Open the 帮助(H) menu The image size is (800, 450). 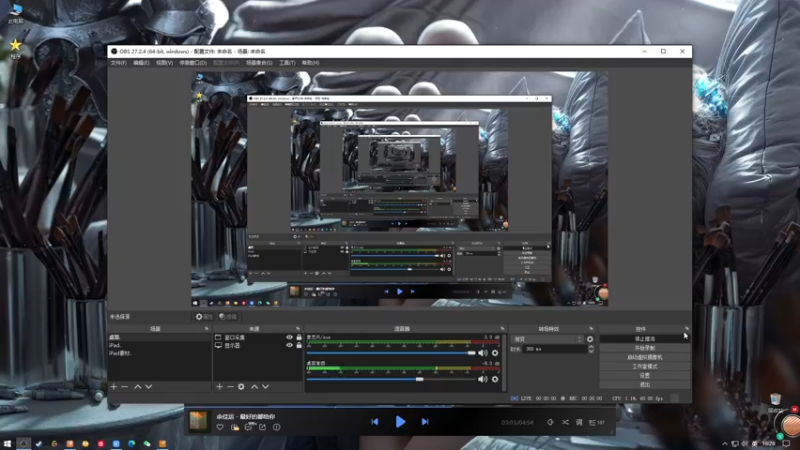[x=310, y=63]
